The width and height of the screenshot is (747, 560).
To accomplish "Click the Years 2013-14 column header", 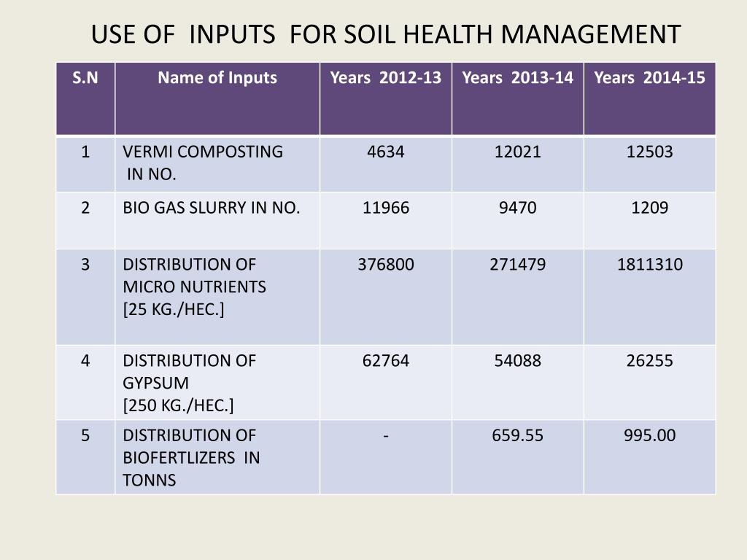I will pyautogui.click(x=518, y=78).
